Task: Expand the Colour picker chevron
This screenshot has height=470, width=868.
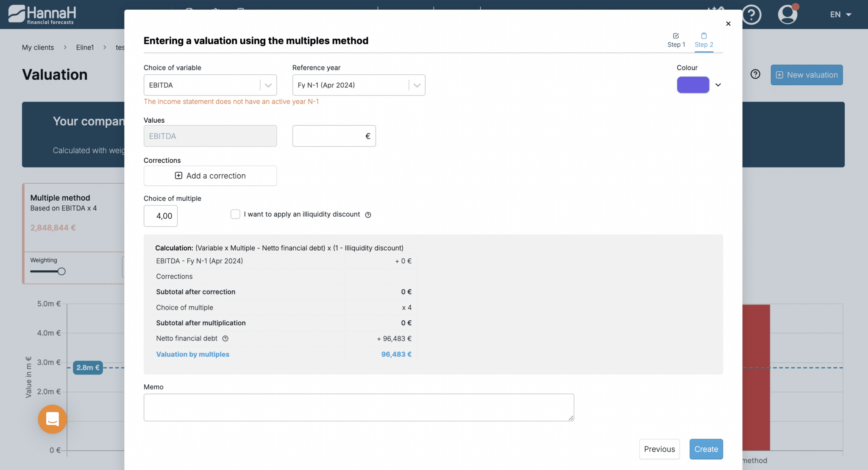Action: pos(718,85)
